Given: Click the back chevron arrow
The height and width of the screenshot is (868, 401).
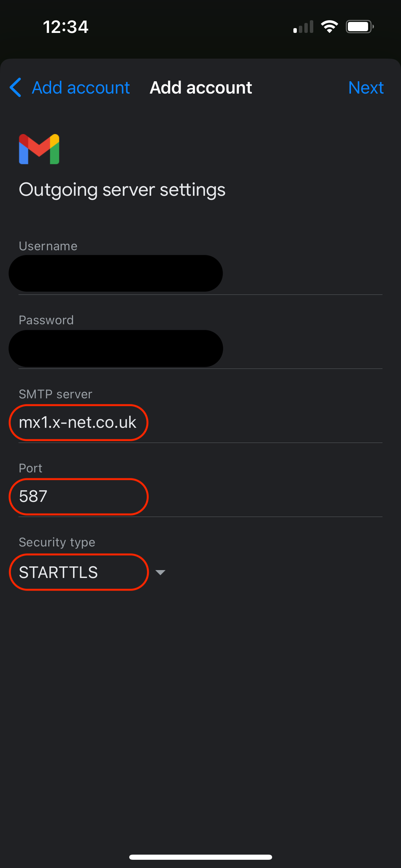Looking at the screenshot, I should [x=15, y=87].
